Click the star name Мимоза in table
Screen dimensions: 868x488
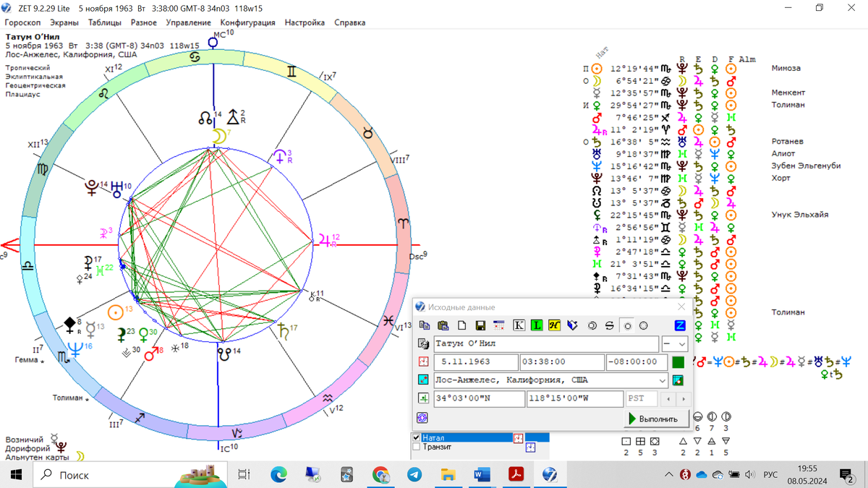pyautogui.click(x=786, y=68)
